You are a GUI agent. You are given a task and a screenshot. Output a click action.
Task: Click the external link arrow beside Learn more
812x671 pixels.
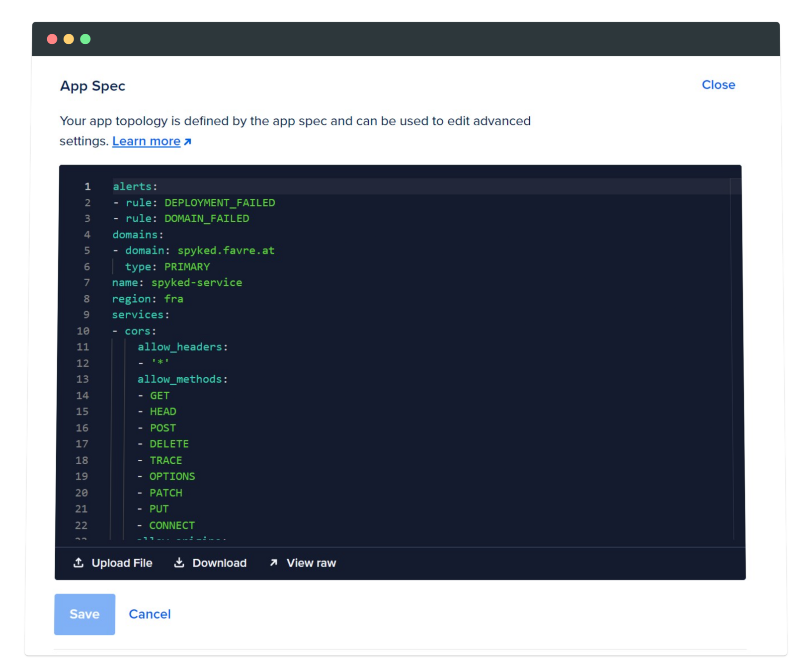point(187,142)
